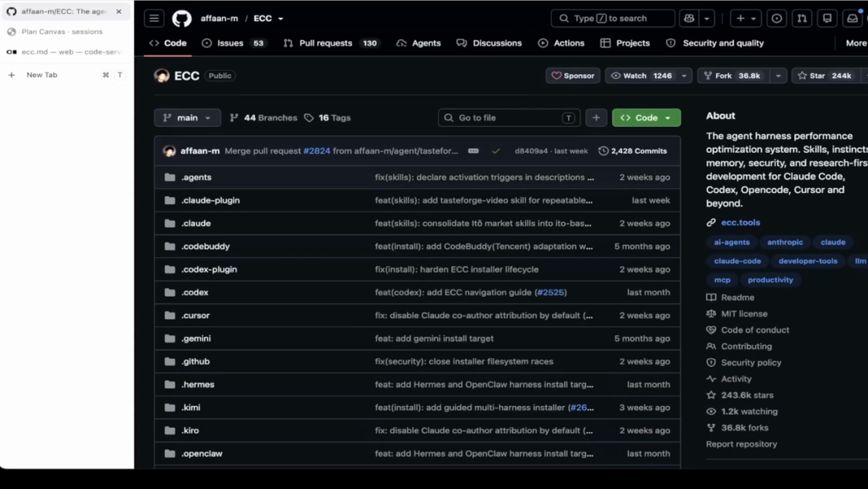Click the search bar Type / to search
This screenshot has height=489, width=868.
612,18
